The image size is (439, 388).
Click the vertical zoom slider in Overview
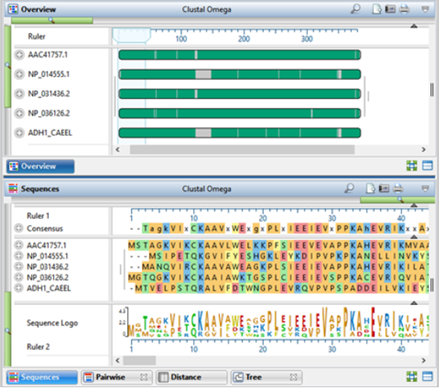tap(7, 66)
